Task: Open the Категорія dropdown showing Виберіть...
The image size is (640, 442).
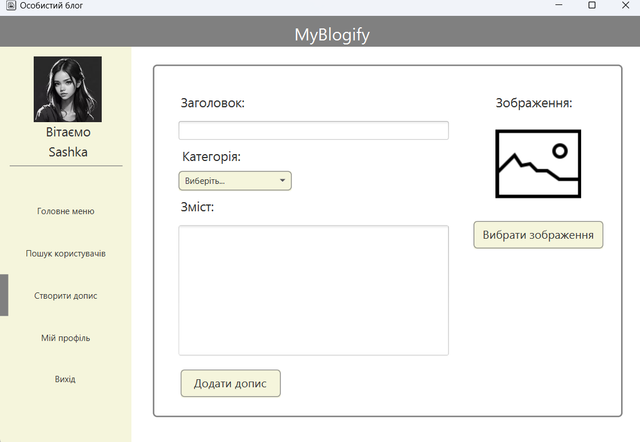Action: point(235,181)
